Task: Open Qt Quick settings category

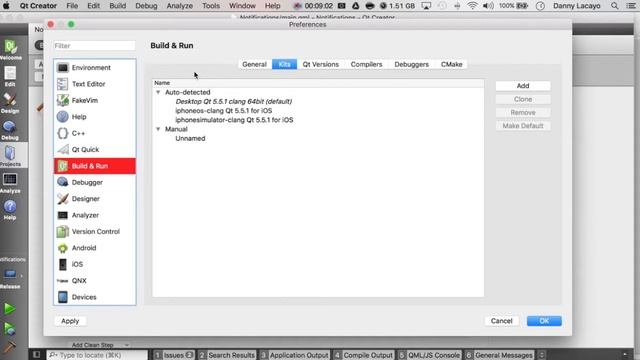Action: tap(94, 149)
